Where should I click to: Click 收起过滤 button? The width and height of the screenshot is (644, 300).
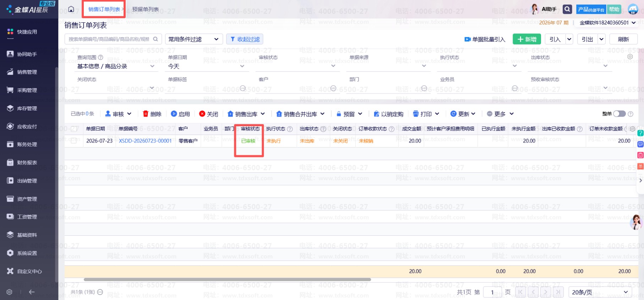click(x=245, y=39)
